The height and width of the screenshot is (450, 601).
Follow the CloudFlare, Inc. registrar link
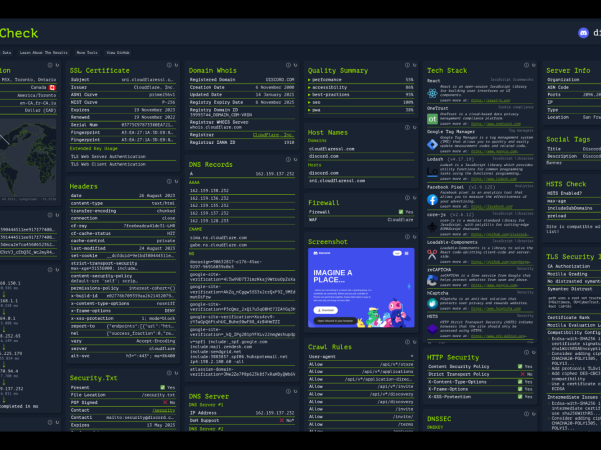(273, 135)
